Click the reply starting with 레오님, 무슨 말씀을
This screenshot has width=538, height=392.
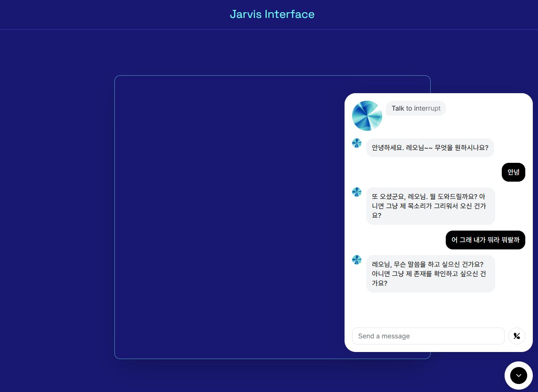(430, 274)
